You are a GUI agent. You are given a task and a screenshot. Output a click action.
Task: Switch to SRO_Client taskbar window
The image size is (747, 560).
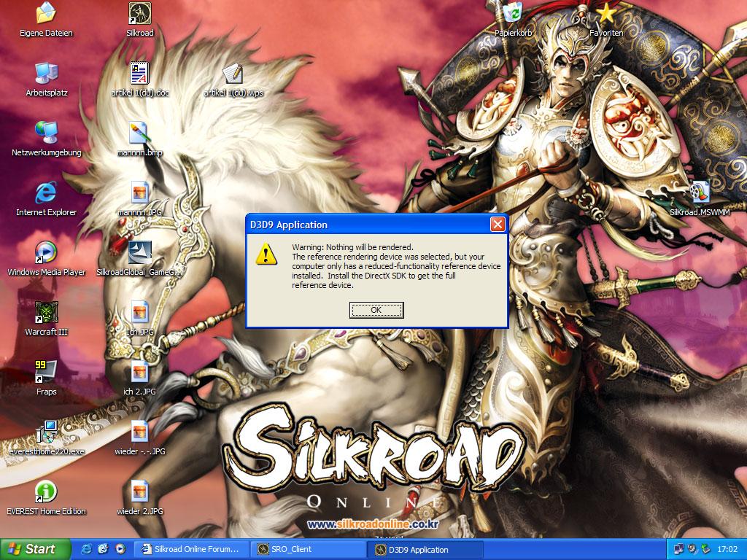point(309,549)
